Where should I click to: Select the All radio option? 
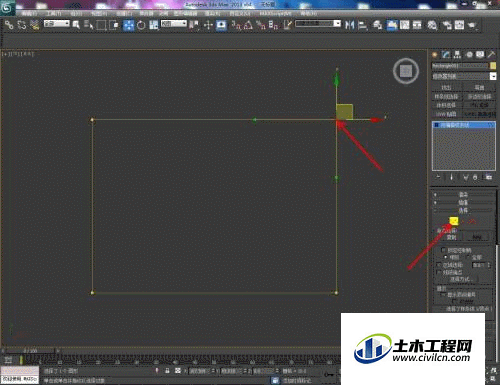468,257
